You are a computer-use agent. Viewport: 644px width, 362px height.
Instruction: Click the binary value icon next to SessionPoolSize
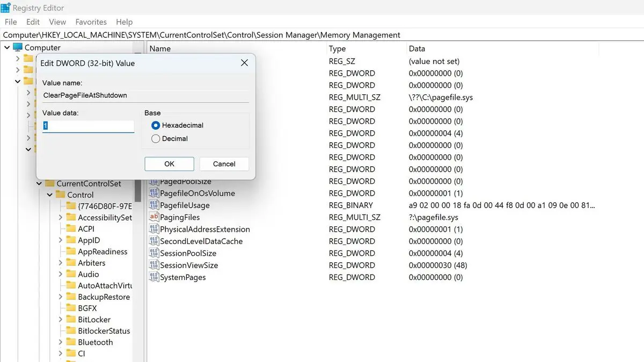click(154, 253)
